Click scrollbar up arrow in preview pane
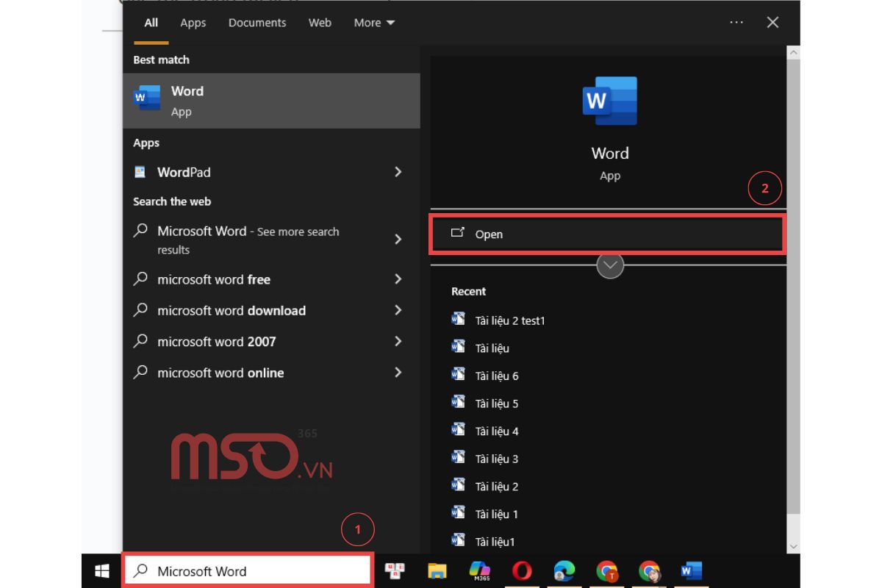This screenshot has width=882, height=588. tap(792, 53)
